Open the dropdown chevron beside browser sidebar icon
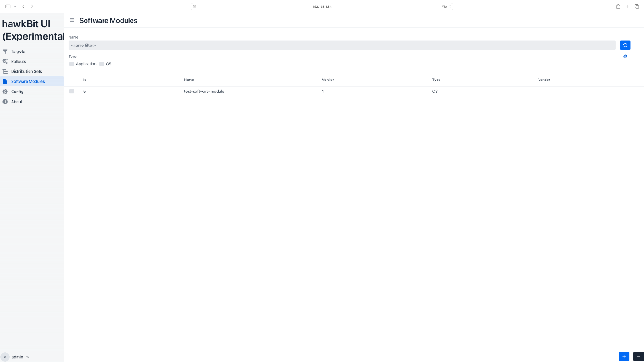The width and height of the screenshot is (644, 362). click(x=15, y=6)
